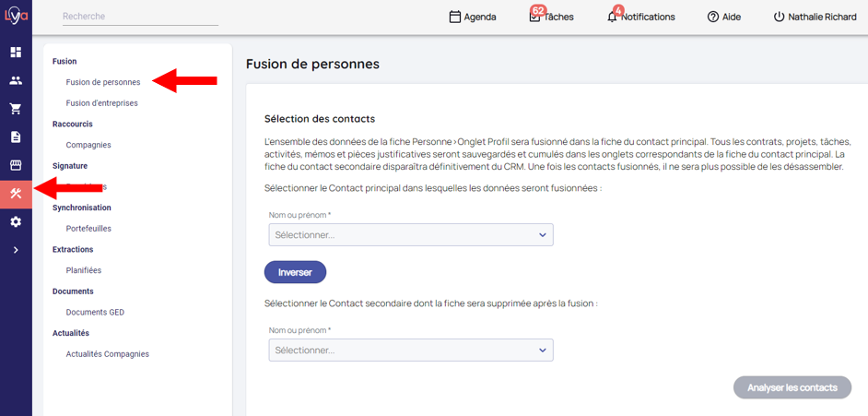The image size is (868, 416).
Task: Open the Contact secondaire name dropdown
Action: point(411,351)
